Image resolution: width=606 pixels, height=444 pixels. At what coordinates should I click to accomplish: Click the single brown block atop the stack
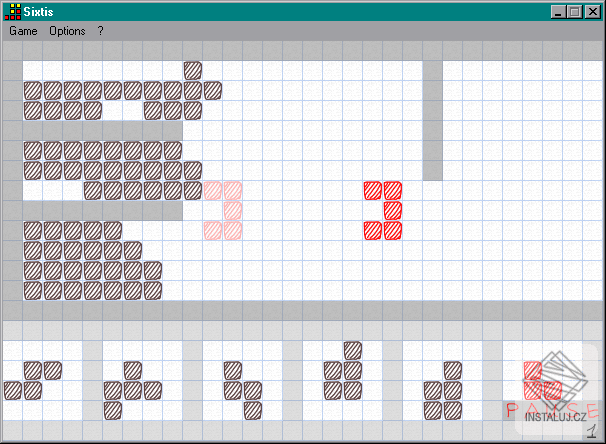tap(192, 71)
